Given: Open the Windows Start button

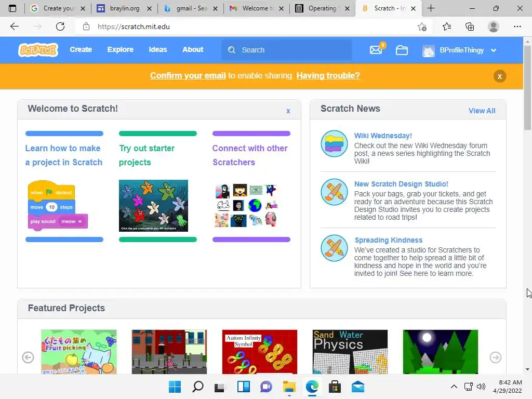Looking at the screenshot, I should pos(175,387).
